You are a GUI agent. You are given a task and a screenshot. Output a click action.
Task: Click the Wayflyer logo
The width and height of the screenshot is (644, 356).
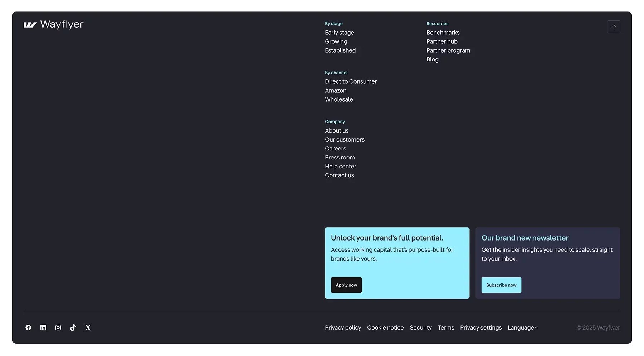[54, 24]
